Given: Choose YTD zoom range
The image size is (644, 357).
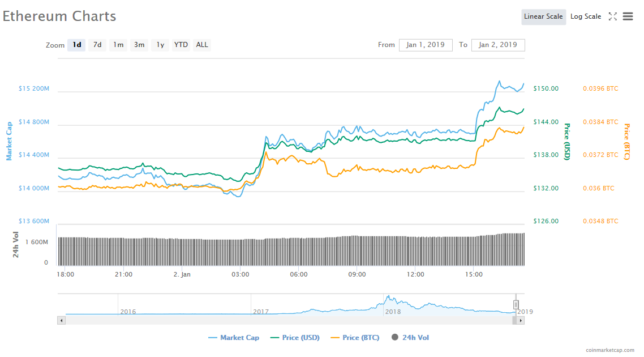Looking at the screenshot, I should pyautogui.click(x=181, y=45).
